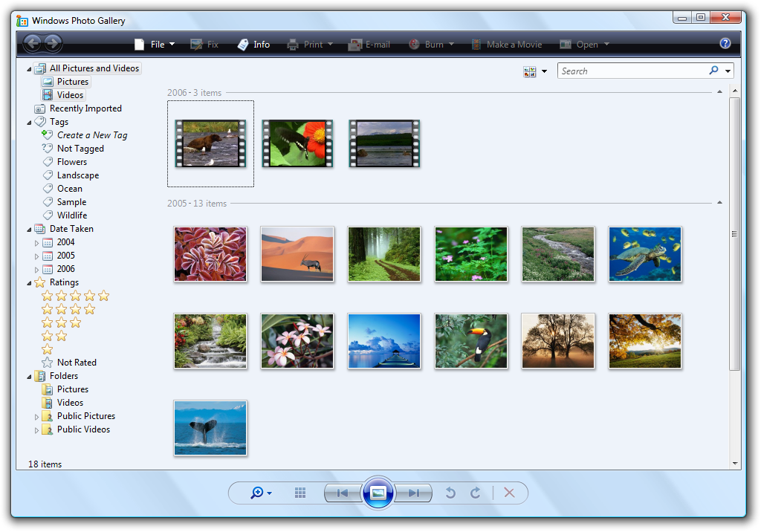Click the red Delete X icon

[509, 493]
